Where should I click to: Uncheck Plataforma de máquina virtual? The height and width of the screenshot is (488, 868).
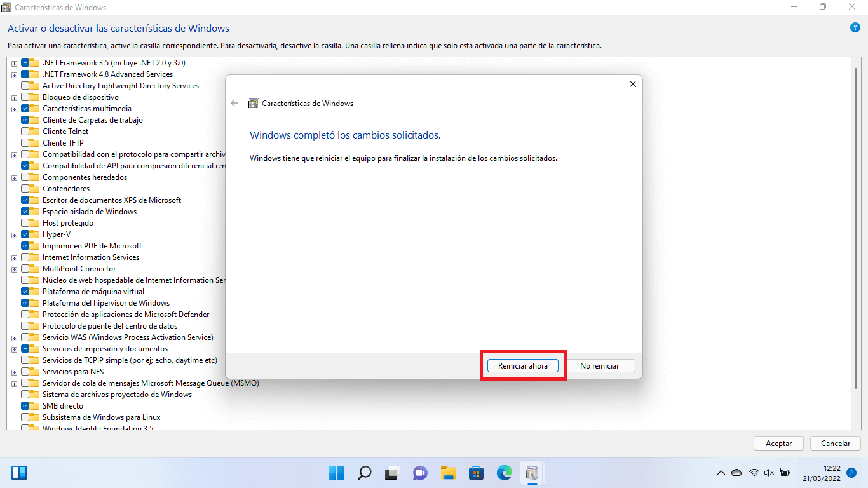[25, 292]
